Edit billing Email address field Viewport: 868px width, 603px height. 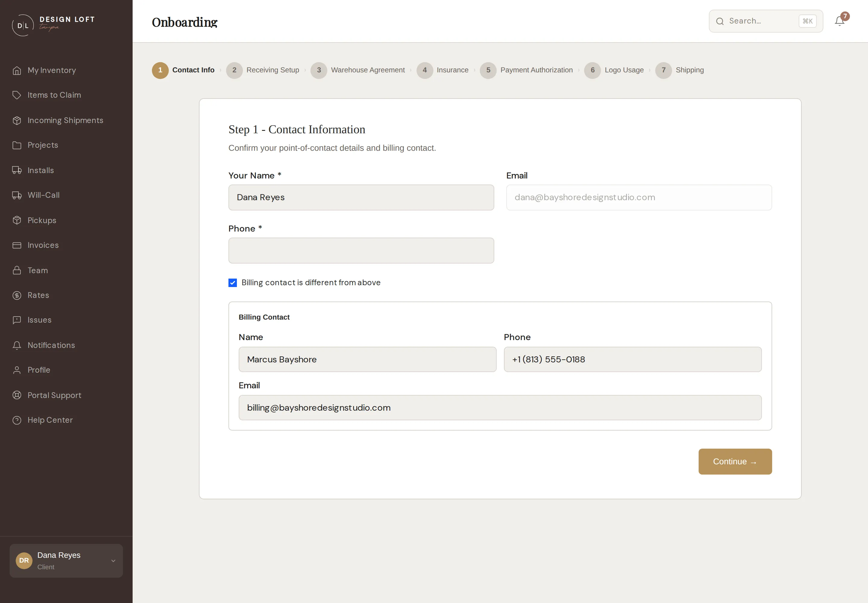[x=500, y=408]
